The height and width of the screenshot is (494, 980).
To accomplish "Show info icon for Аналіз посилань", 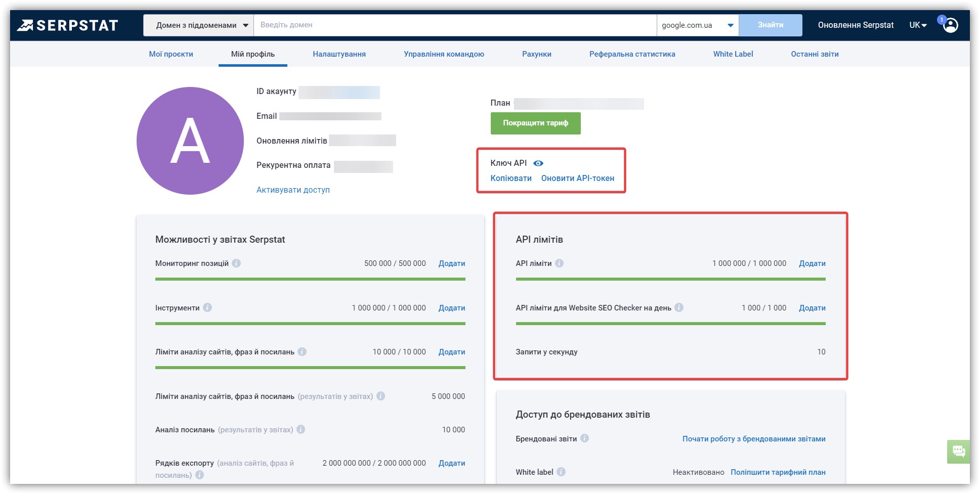I will [x=301, y=429].
